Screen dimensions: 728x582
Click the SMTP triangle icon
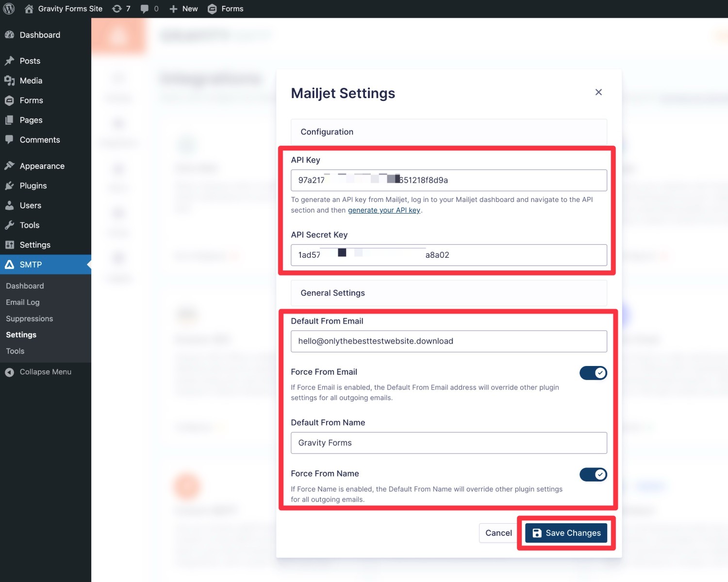point(9,265)
